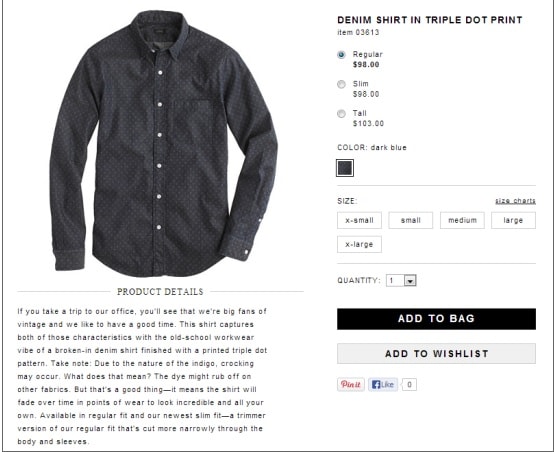Click the Quantity dropdown arrow
The width and height of the screenshot is (554, 452).
[410, 281]
